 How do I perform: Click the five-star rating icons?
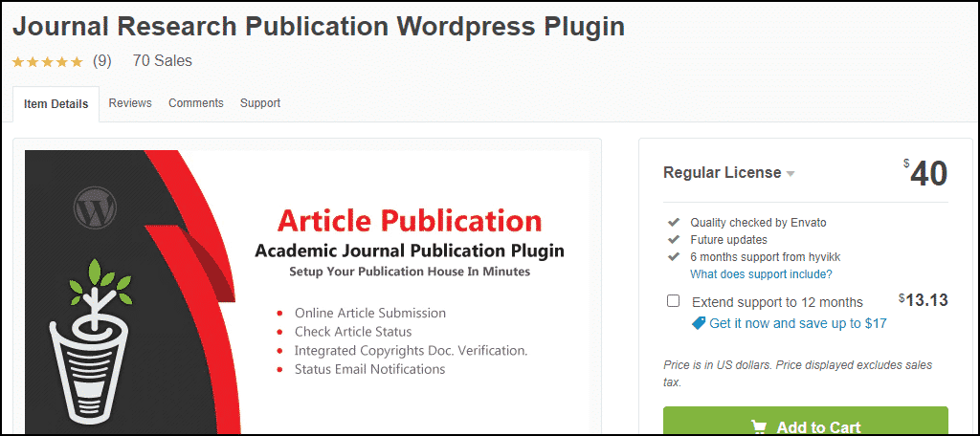coord(48,61)
